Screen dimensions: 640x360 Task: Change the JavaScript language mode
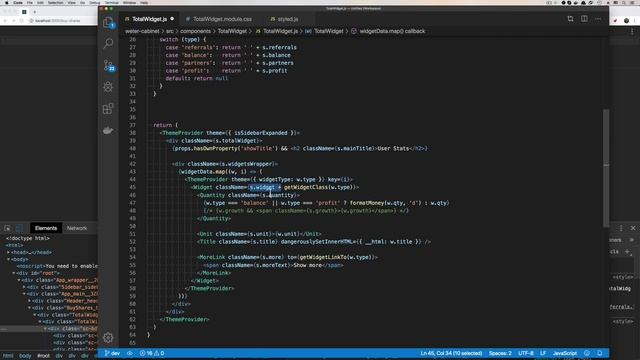[564, 353]
